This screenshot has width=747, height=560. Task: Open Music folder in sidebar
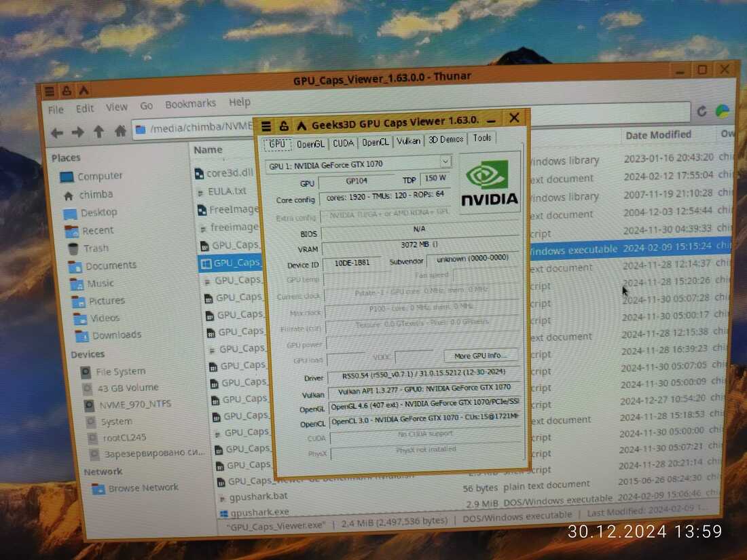92,283
